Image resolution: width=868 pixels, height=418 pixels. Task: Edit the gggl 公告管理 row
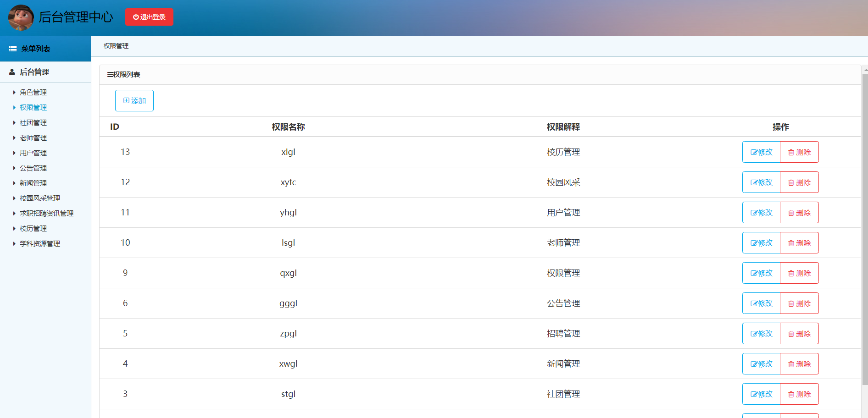(x=761, y=303)
